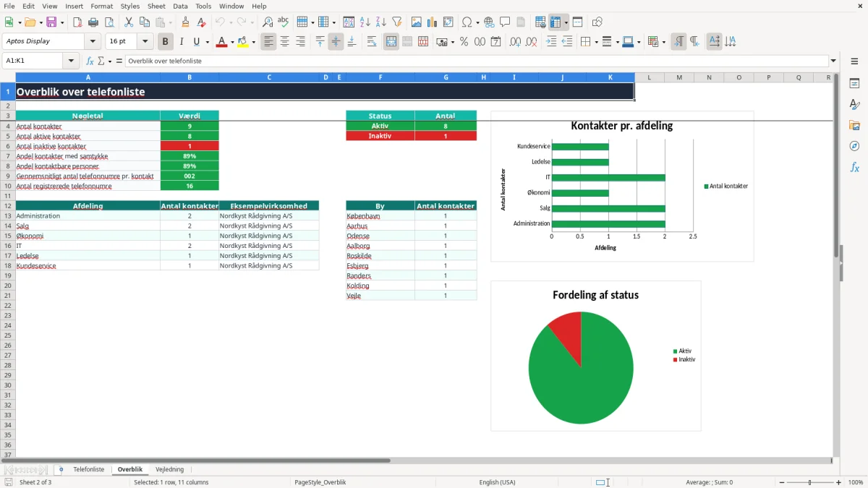Toggle Wrap Text

(372, 42)
